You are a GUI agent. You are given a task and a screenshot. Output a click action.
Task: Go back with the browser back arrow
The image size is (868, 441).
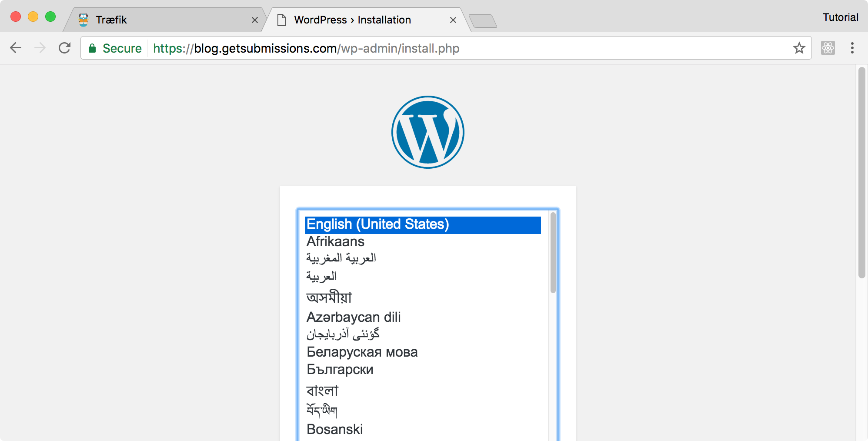coord(16,48)
